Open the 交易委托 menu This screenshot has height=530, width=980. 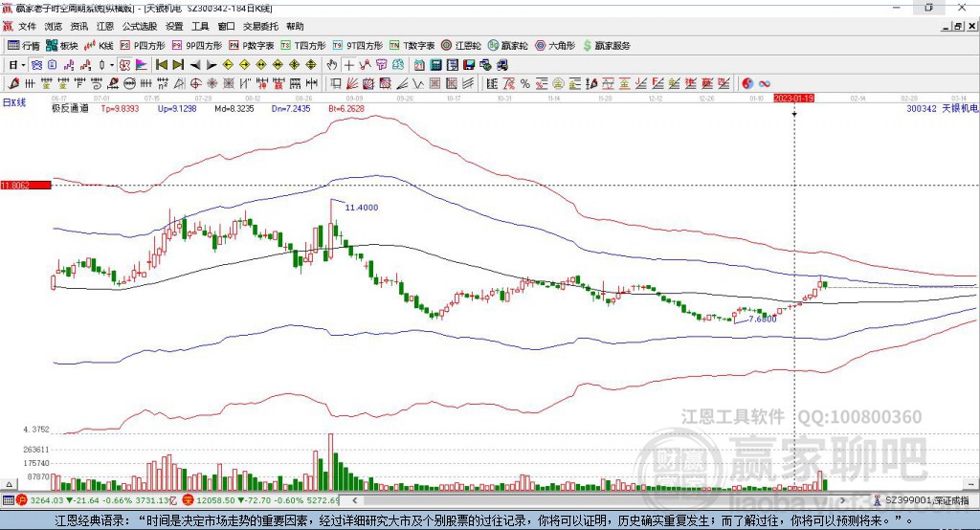click(x=260, y=26)
